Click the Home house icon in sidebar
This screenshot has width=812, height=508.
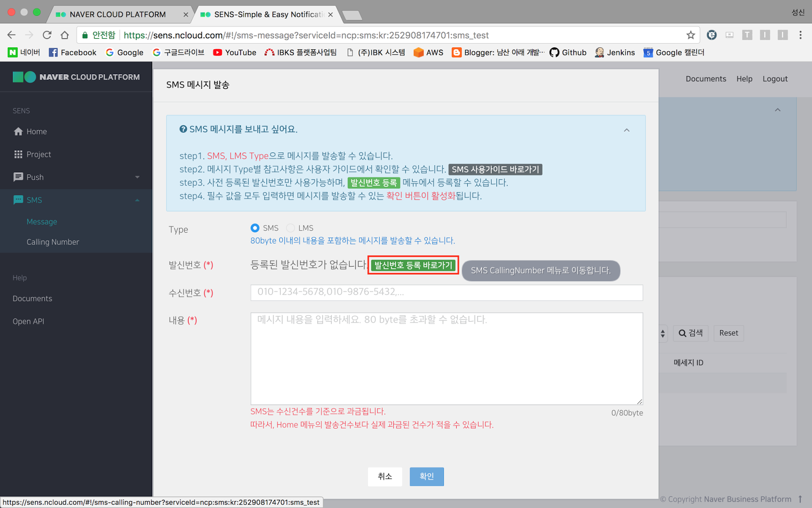(18, 132)
